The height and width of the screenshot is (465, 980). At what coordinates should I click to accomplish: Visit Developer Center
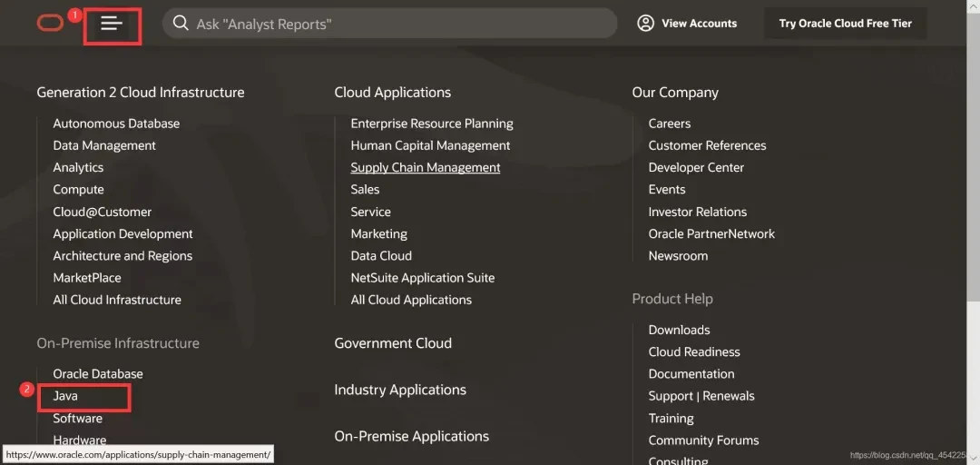coord(696,167)
